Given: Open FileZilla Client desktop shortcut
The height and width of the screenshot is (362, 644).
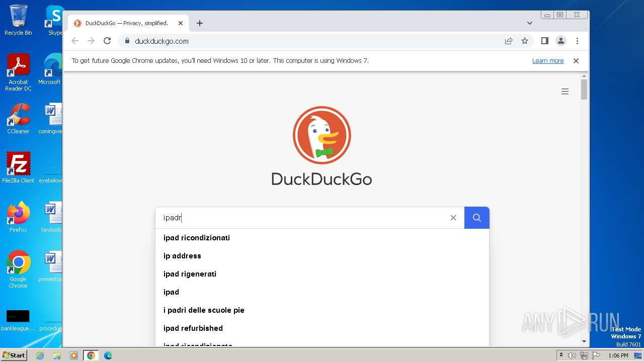Looking at the screenshot, I should coord(18,168).
